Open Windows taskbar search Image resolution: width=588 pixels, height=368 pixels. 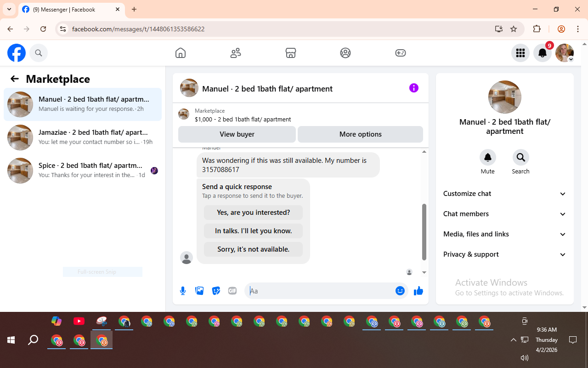33,340
